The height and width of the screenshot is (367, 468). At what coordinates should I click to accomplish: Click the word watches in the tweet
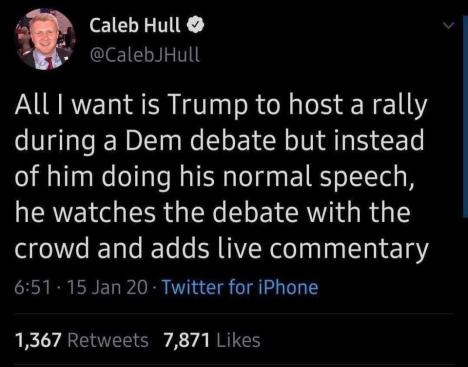[x=104, y=212]
